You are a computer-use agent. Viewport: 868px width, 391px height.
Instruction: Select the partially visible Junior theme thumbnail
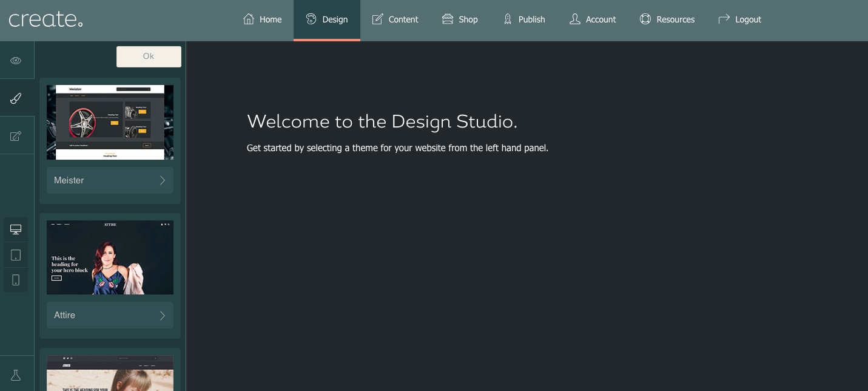110,373
